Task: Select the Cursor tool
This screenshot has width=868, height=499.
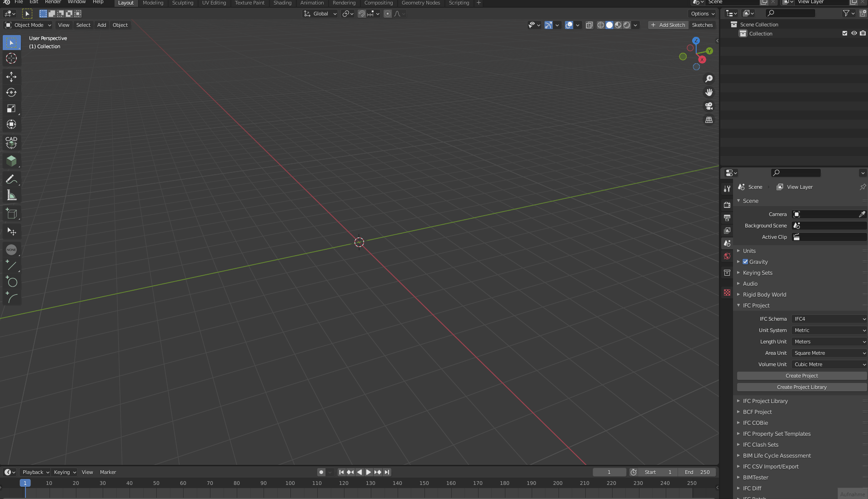Action: pos(11,58)
